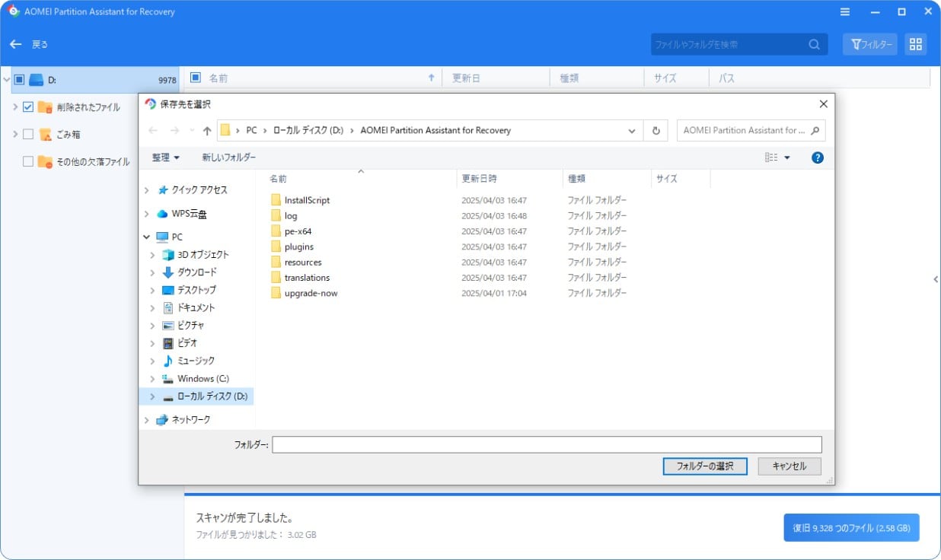Image resolution: width=941 pixels, height=560 pixels.
Task: Select ダウンロード in navigation pane
Action: coord(197,272)
